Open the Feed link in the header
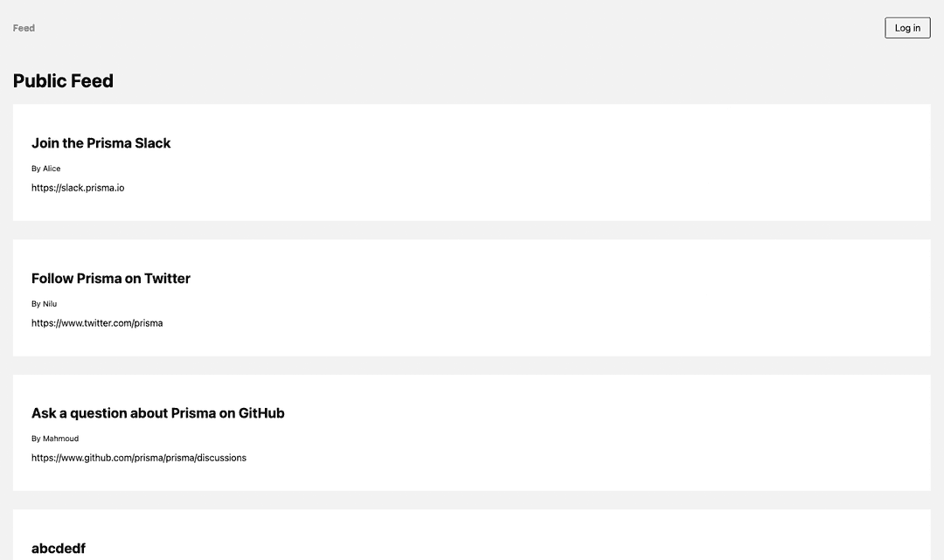The height and width of the screenshot is (560, 944). [23, 27]
